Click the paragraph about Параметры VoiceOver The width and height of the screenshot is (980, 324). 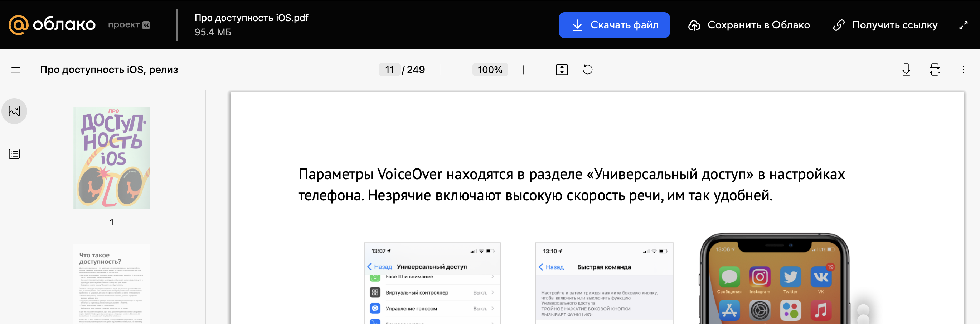point(571,185)
